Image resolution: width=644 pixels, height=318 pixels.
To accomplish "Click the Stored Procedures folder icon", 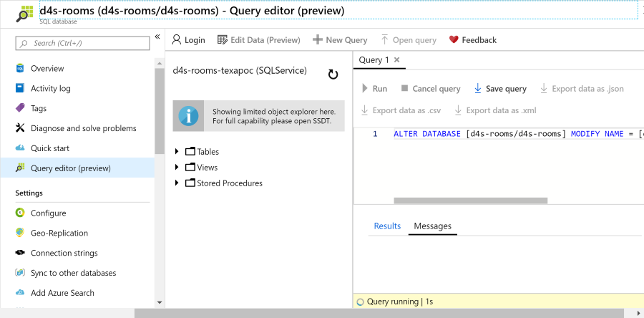I will [190, 183].
